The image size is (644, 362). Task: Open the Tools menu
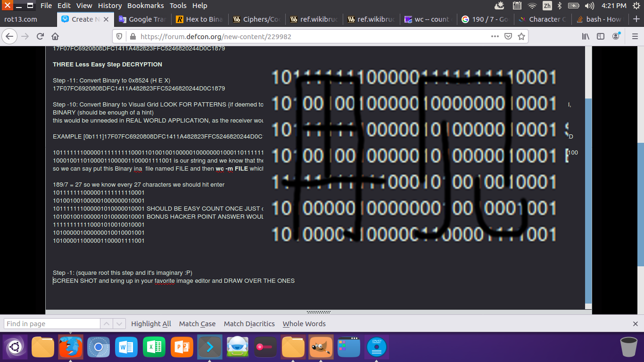click(x=178, y=6)
